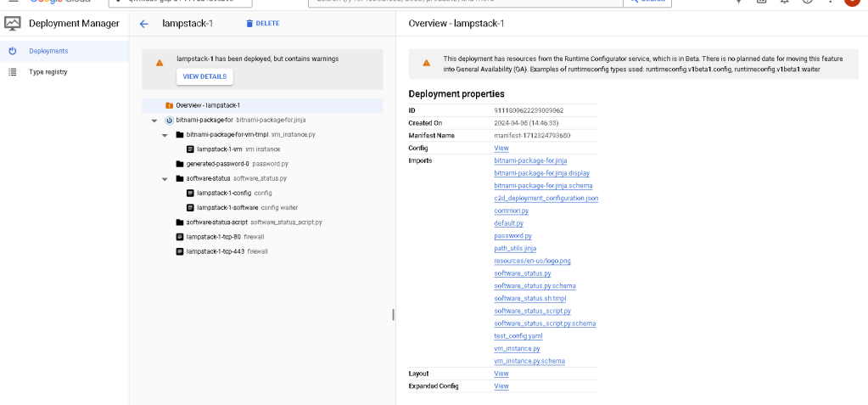Collapse the bitnami-package-for node
This screenshot has height=405, width=868.
[x=154, y=121]
